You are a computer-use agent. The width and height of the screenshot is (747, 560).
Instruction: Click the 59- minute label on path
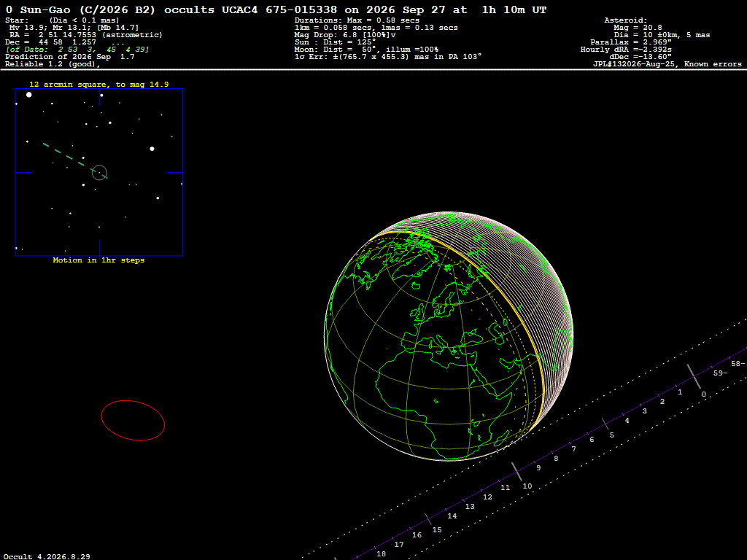(x=720, y=373)
